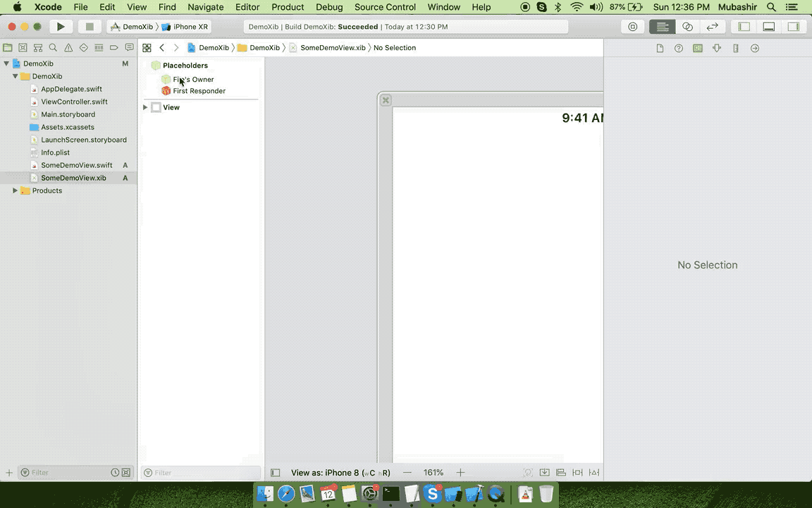The image size is (812, 508).
Task: Open the Source Control menu
Action: pos(384,7)
